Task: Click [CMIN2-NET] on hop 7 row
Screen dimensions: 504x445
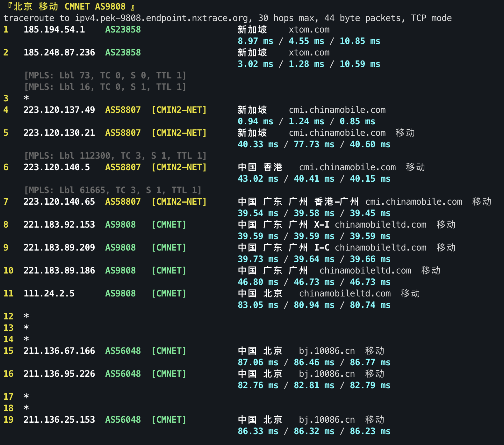Action: tap(179, 202)
